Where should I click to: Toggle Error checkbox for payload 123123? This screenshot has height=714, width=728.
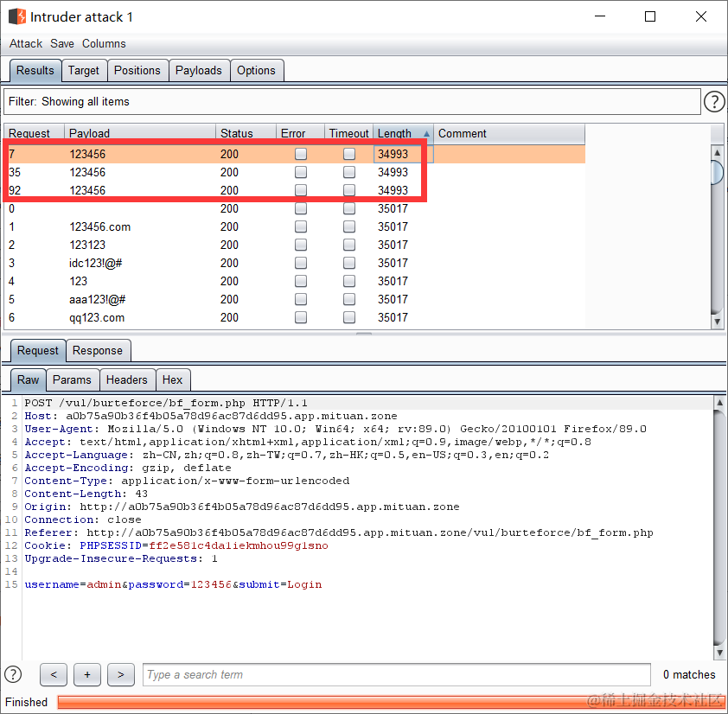[301, 245]
